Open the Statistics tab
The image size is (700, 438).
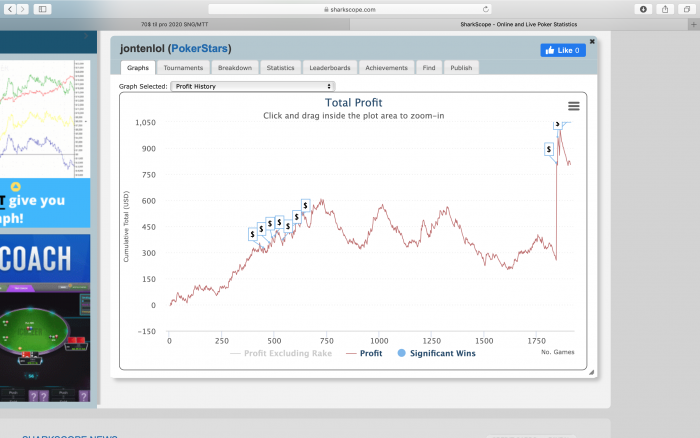point(280,67)
